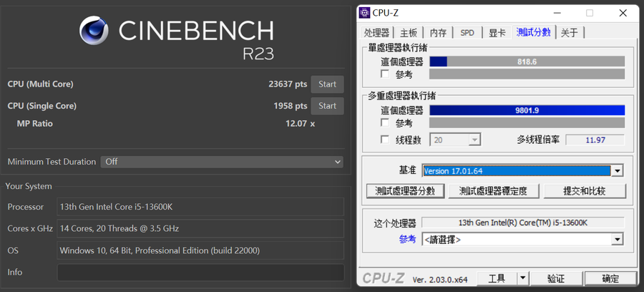Screen dimensions: 644x292
Task: Close the CPU-Z window
Action: (x=624, y=13)
